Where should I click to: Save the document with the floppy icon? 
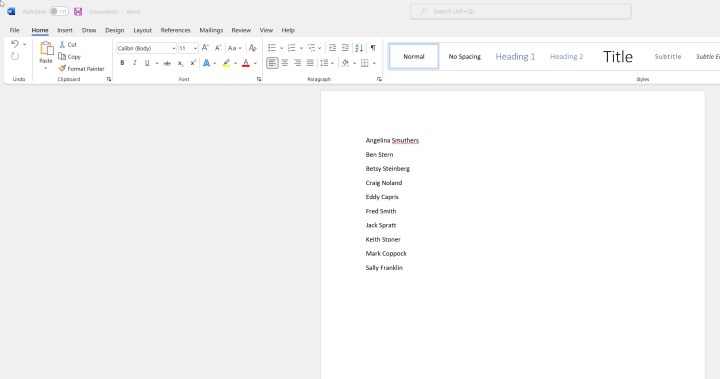pyautogui.click(x=78, y=11)
